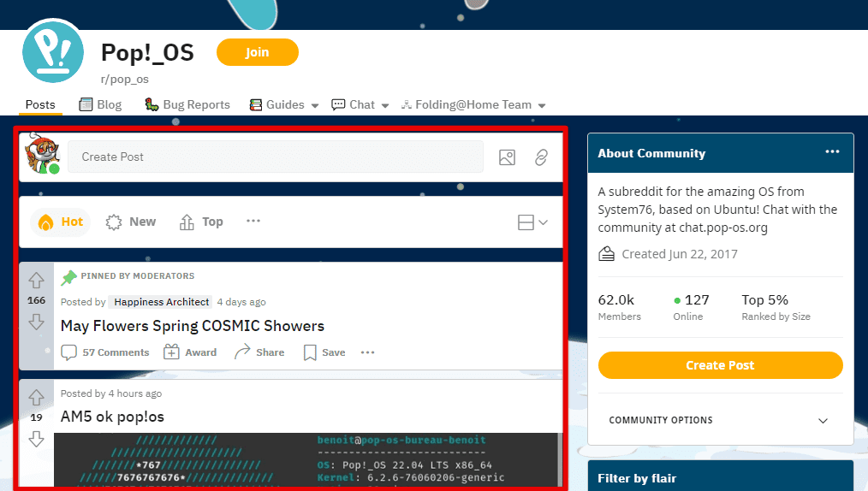868x491 pixels.
Task: Upvote the AM5 ok pop!os post
Action: [x=37, y=397]
